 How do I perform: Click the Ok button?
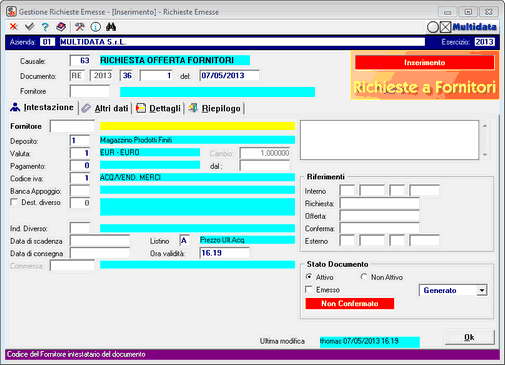click(x=469, y=337)
